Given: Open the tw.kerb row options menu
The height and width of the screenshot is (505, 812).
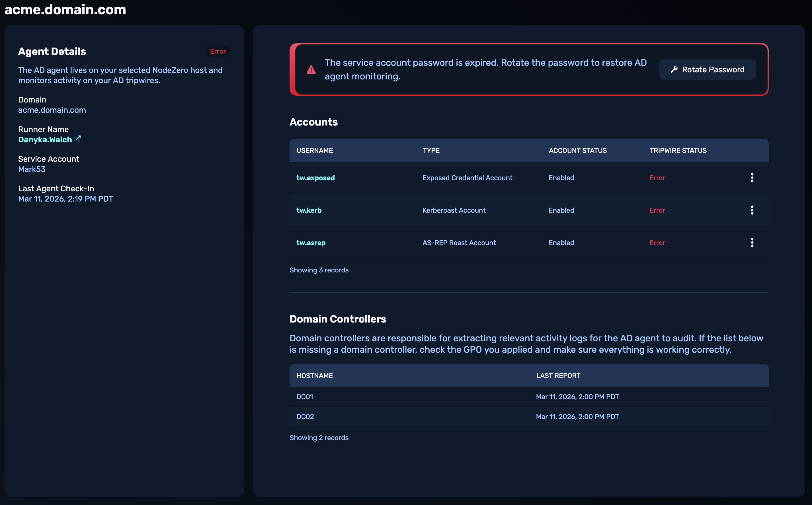Looking at the screenshot, I should (x=752, y=210).
